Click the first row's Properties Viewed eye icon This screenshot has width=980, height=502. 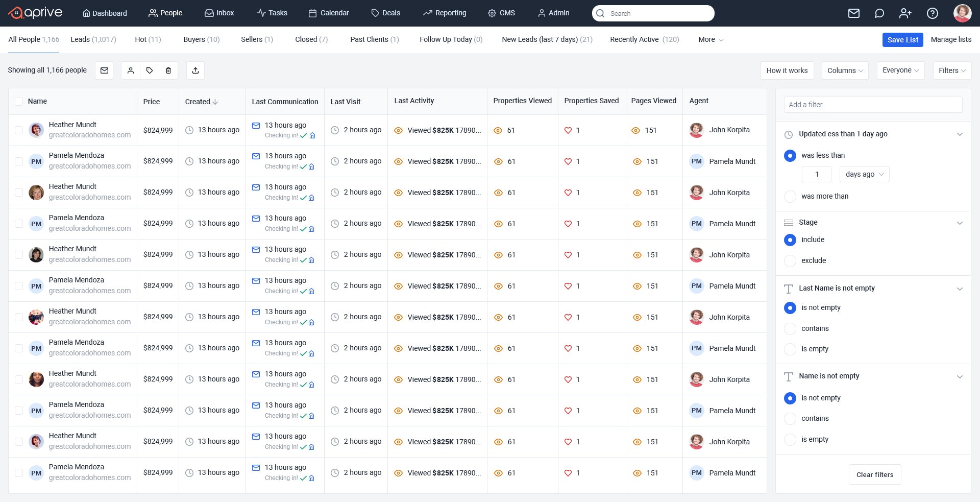pos(498,131)
